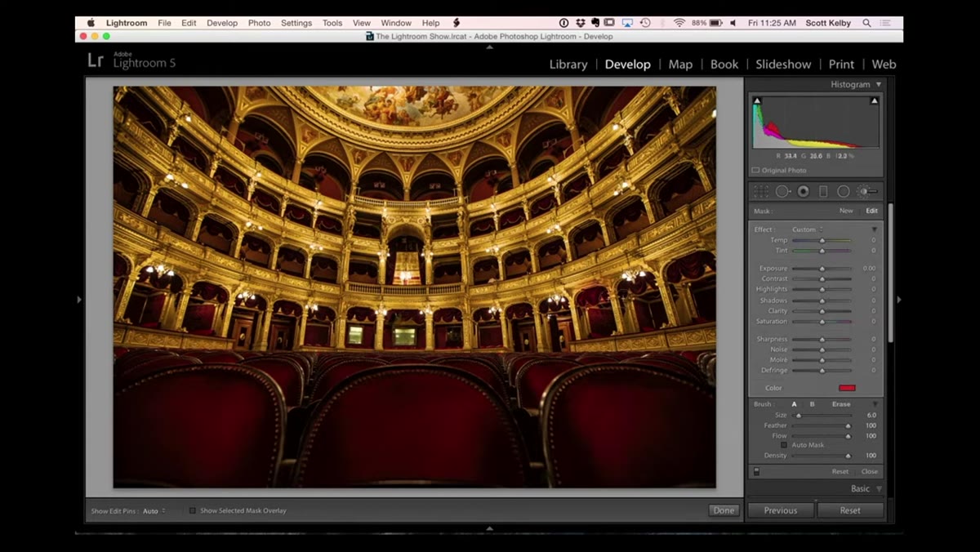Click the Previous button

pyautogui.click(x=781, y=510)
